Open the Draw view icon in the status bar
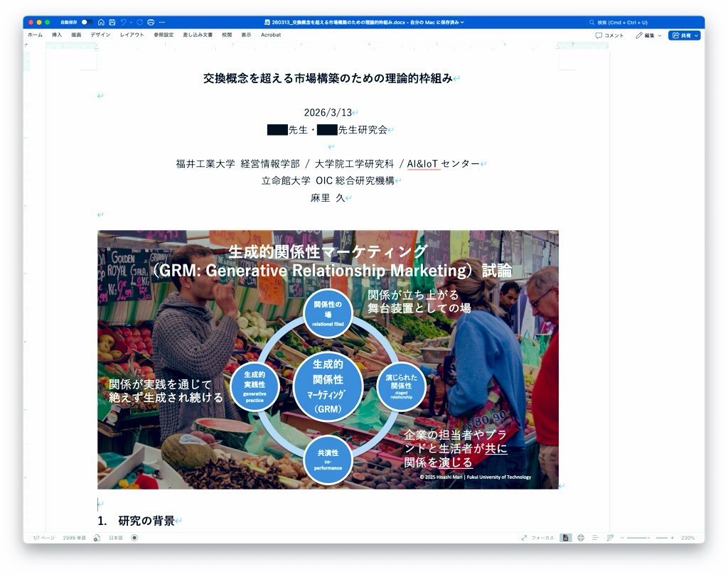 point(609,538)
